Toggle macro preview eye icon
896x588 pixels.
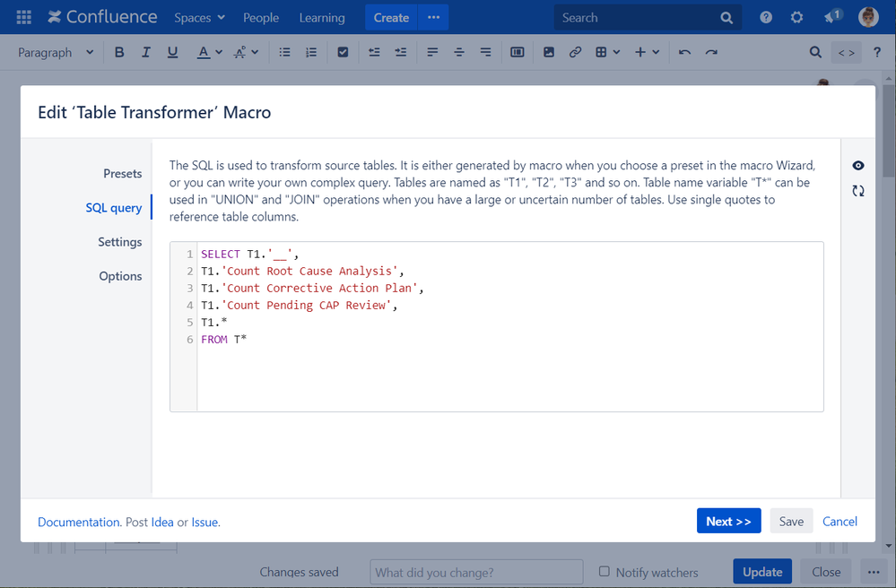click(x=857, y=166)
